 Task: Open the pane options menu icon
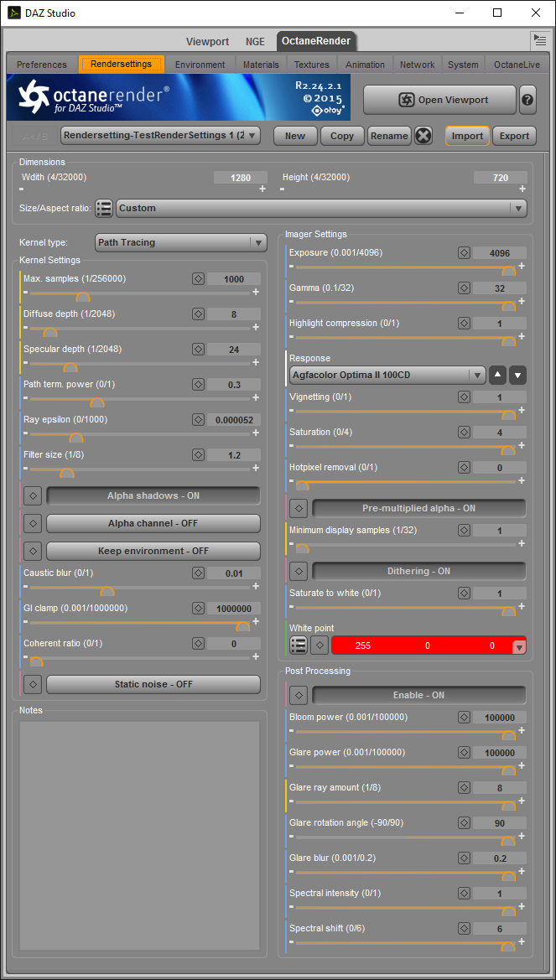coord(540,40)
